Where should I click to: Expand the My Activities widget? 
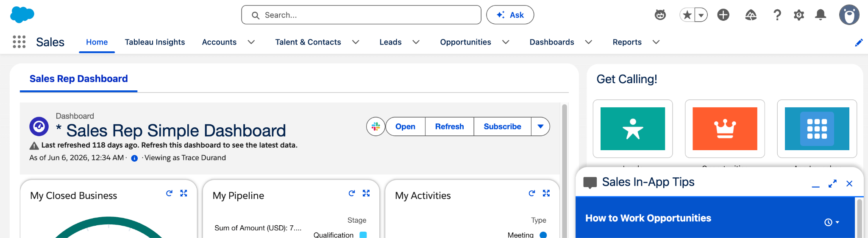pyautogui.click(x=546, y=193)
